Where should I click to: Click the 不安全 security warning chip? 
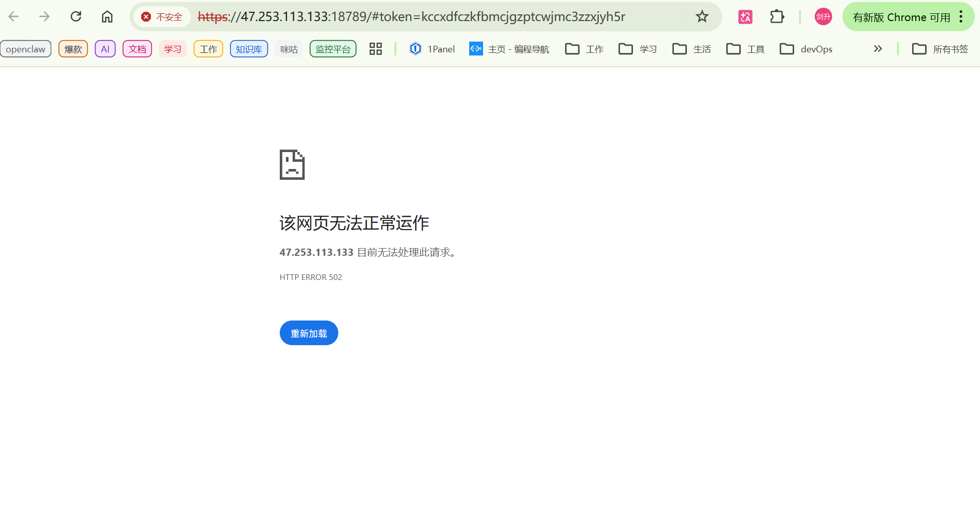pyautogui.click(x=162, y=17)
